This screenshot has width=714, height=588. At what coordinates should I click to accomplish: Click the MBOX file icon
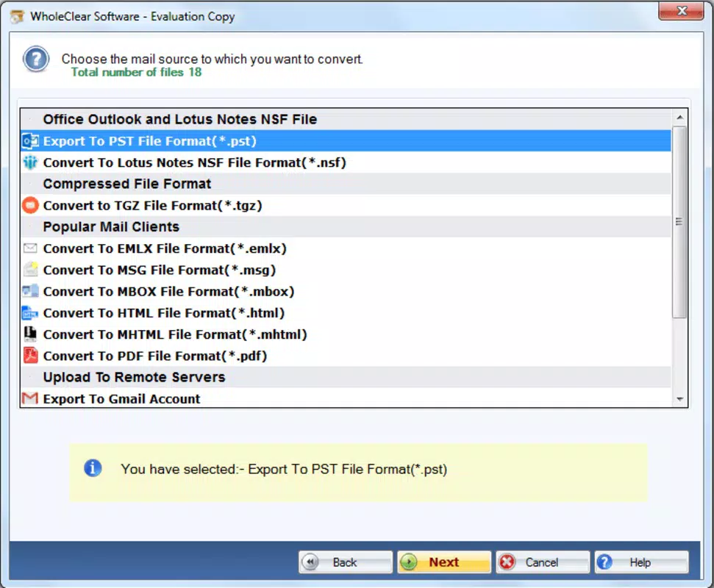[x=30, y=291]
